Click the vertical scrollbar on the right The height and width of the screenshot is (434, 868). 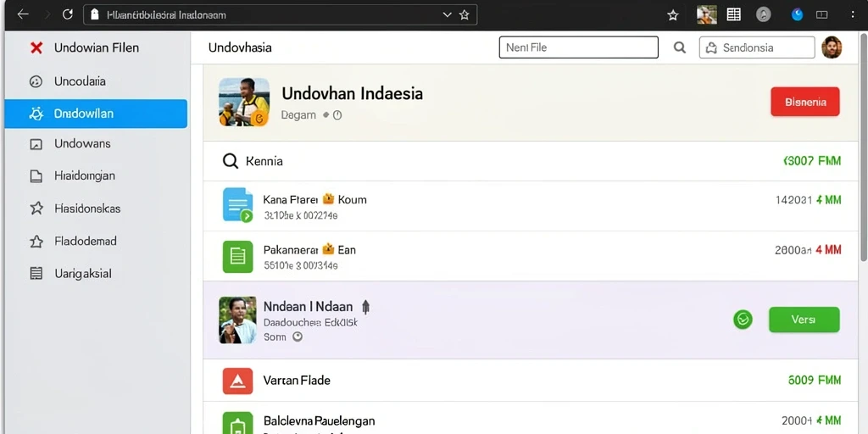[864, 147]
